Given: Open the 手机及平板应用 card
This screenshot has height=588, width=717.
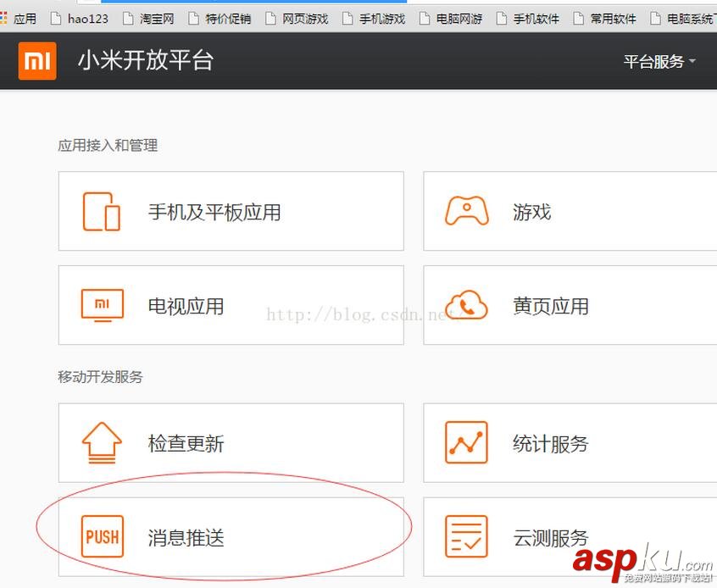Looking at the screenshot, I should (x=231, y=212).
